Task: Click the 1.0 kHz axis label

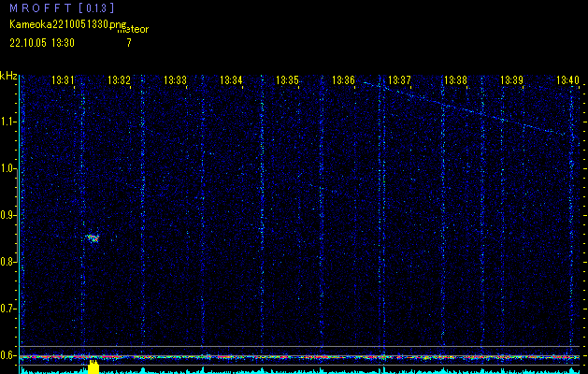Action: [x=8, y=169]
